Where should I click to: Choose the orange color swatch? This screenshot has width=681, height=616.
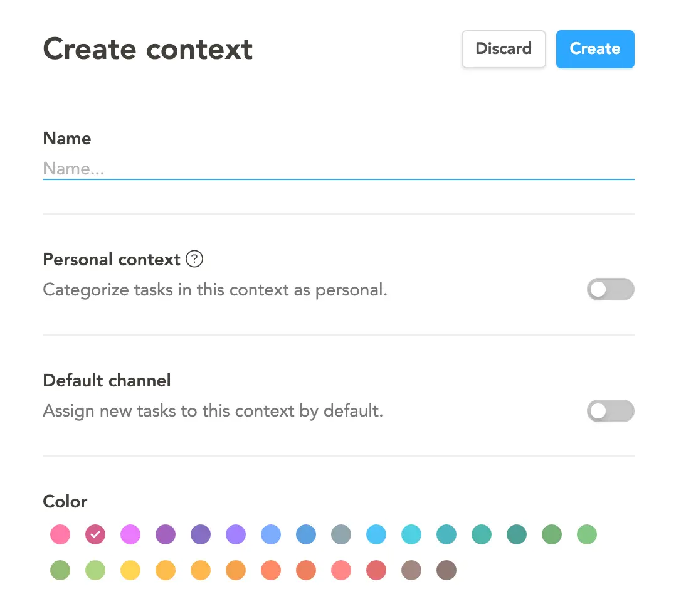tap(236, 570)
